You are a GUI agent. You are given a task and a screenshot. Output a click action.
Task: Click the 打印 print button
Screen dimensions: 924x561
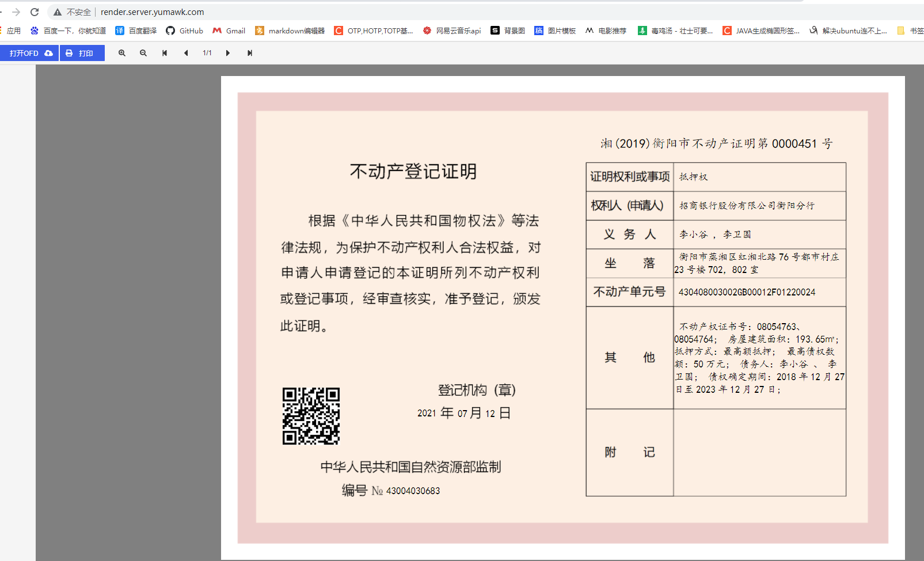click(82, 53)
